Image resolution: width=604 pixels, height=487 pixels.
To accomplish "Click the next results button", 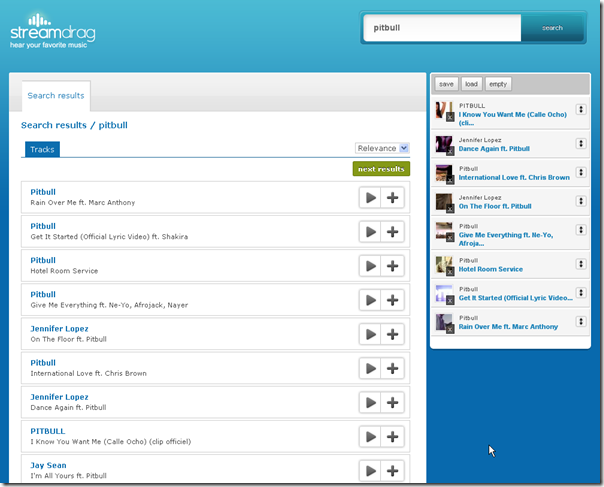I will [381, 169].
